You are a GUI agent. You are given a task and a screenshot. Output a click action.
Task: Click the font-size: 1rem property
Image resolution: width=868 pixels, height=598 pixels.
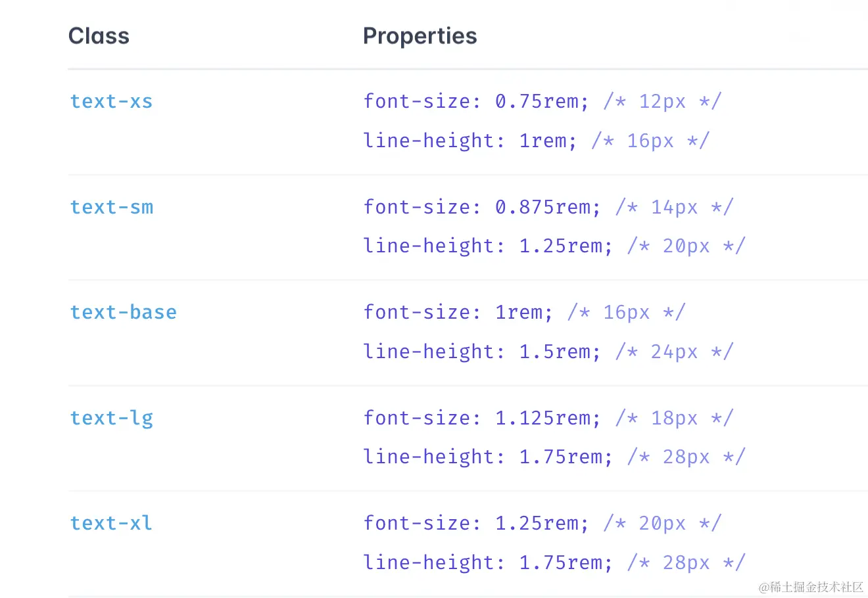point(458,312)
